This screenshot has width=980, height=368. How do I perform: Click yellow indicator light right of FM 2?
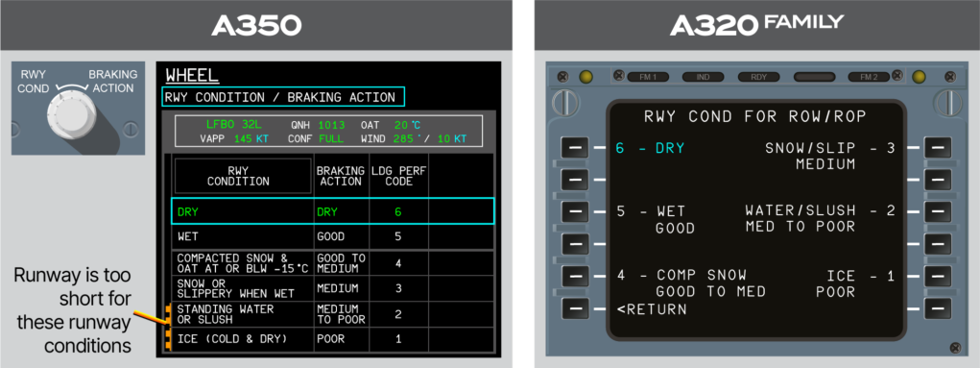919,77
